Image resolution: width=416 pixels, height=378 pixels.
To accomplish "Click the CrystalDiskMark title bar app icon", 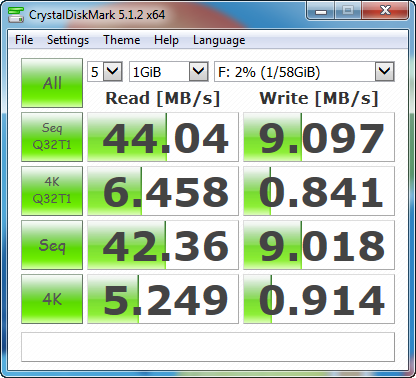I will click(x=16, y=15).
